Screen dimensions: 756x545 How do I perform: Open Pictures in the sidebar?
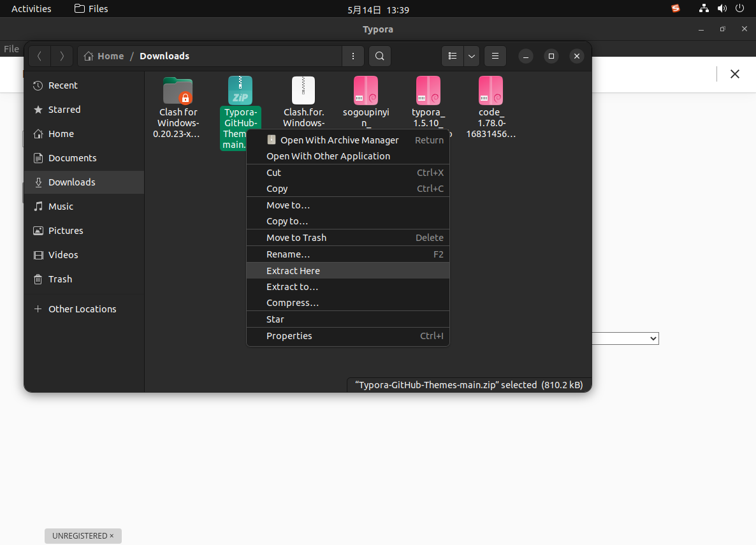(x=84, y=231)
